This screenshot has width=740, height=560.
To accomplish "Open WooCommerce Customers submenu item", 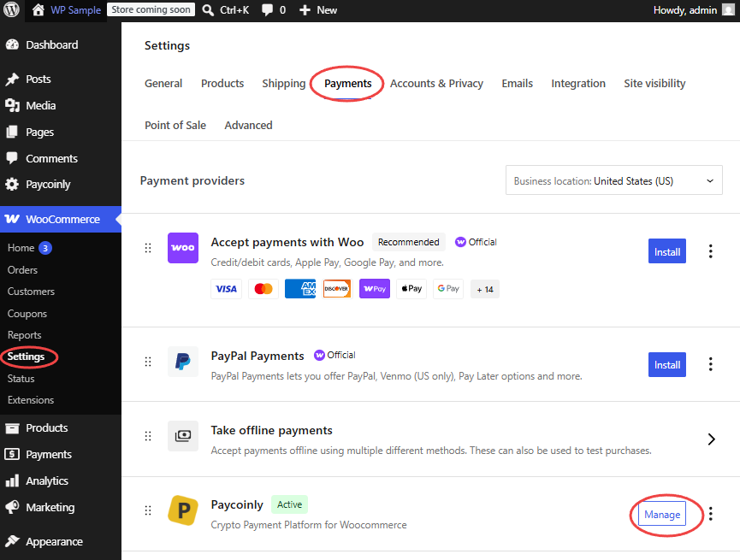I will point(31,292).
